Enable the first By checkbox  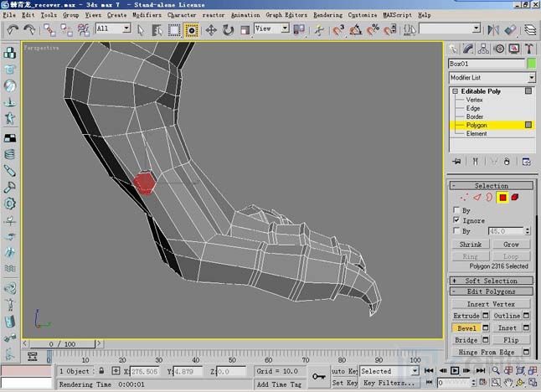(x=456, y=209)
